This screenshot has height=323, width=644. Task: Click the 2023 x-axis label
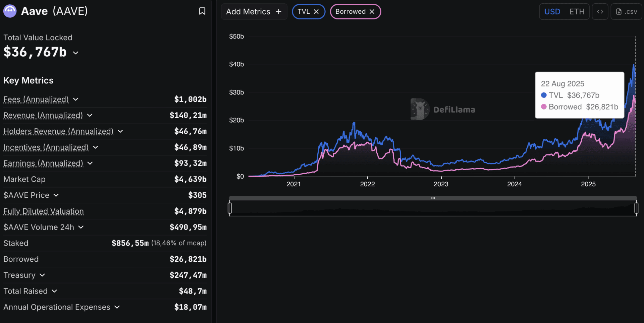[441, 184]
